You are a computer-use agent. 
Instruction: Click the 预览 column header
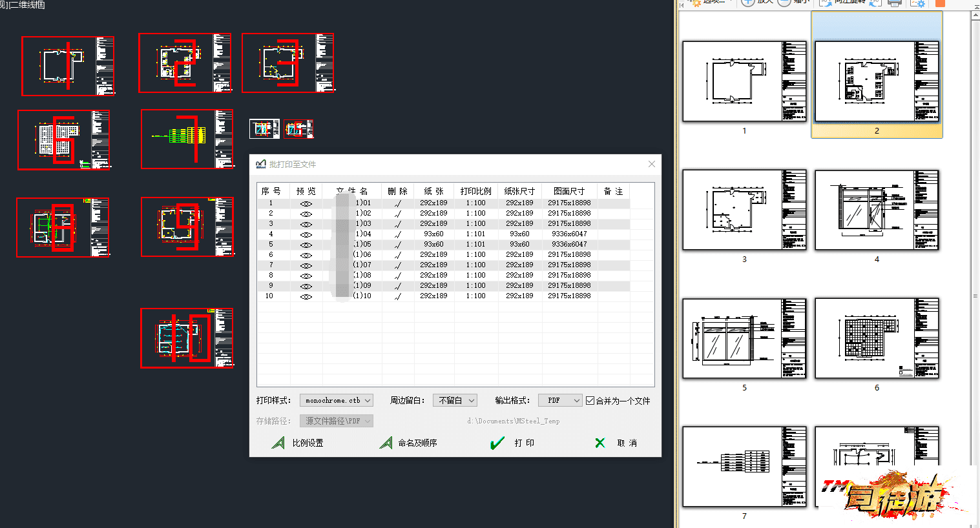click(x=306, y=191)
